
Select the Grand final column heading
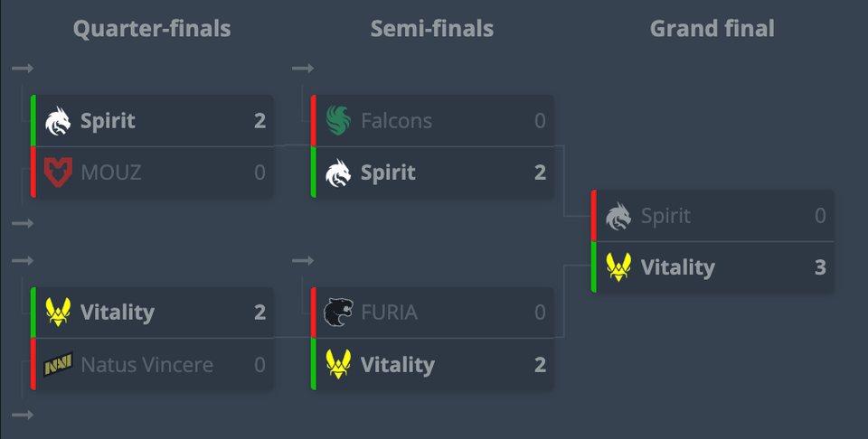(712, 29)
